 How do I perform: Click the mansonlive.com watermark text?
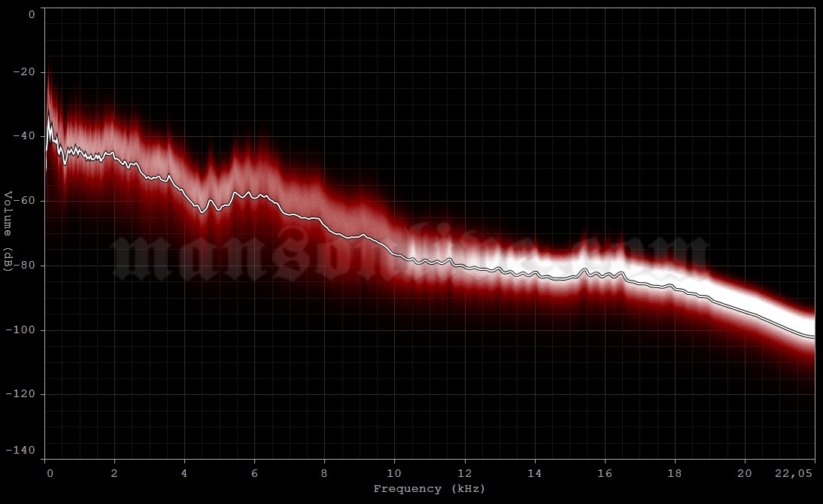(x=410, y=254)
